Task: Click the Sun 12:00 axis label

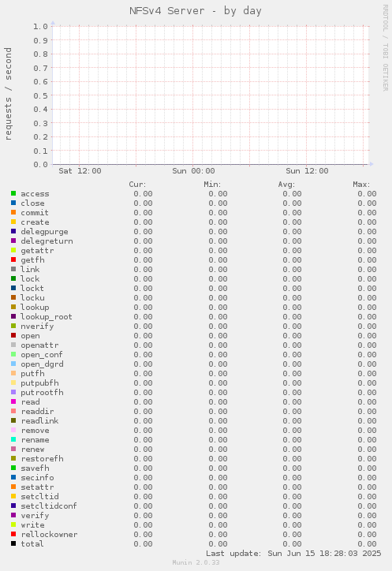Action: point(307,171)
